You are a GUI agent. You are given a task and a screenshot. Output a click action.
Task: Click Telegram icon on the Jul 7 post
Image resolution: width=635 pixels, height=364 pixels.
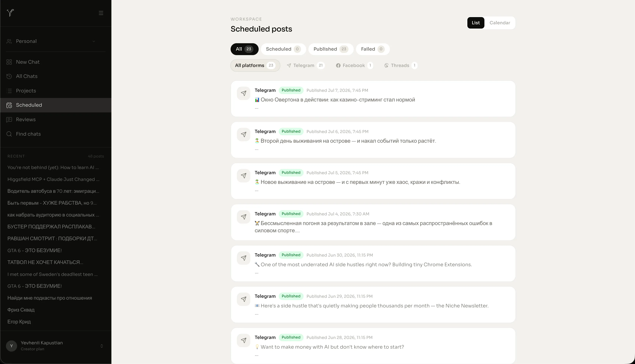pyautogui.click(x=244, y=93)
